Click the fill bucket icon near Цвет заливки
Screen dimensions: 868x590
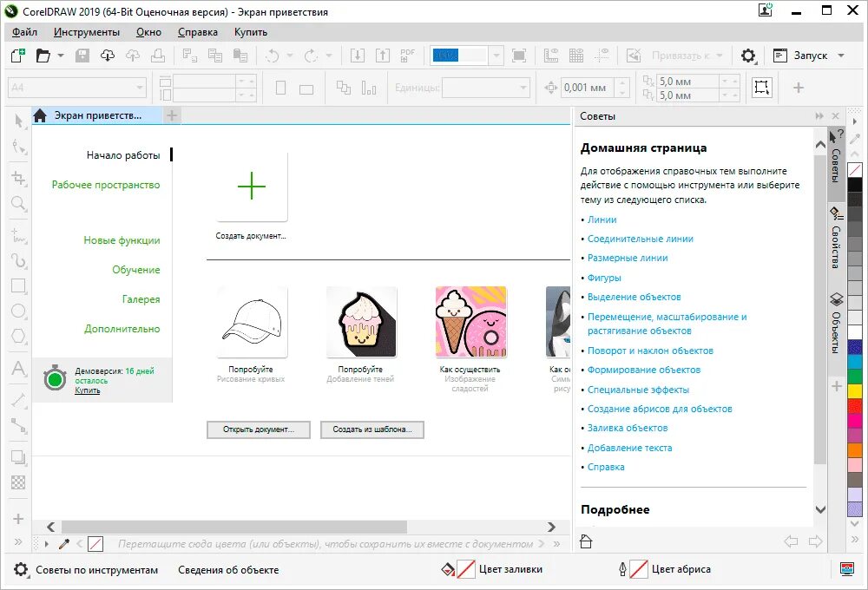(x=448, y=569)
